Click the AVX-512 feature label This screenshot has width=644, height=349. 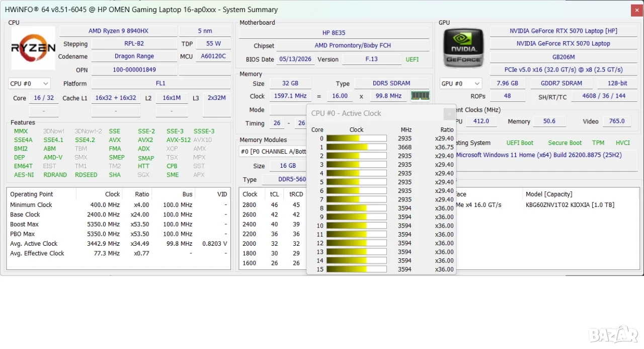point(179,140)
